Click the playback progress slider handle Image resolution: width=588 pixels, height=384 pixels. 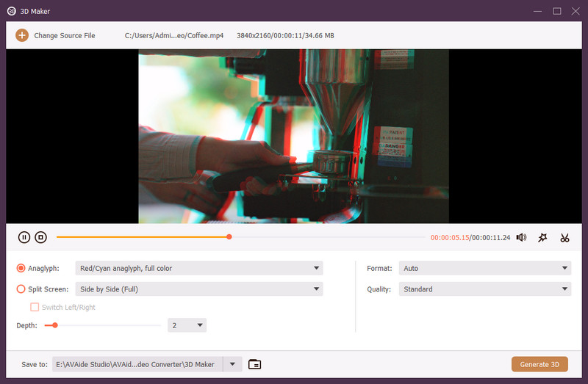point(229,236)
